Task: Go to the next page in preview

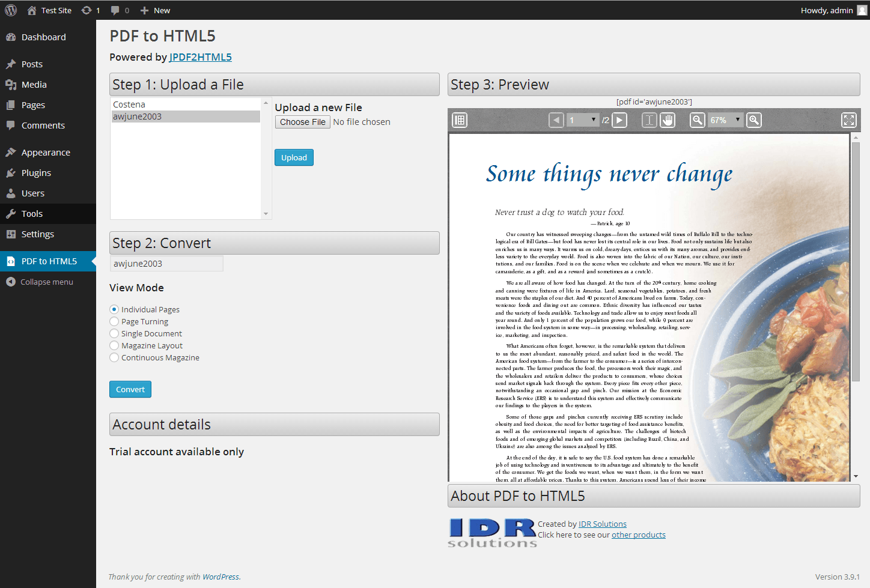Action: point(619,120)
